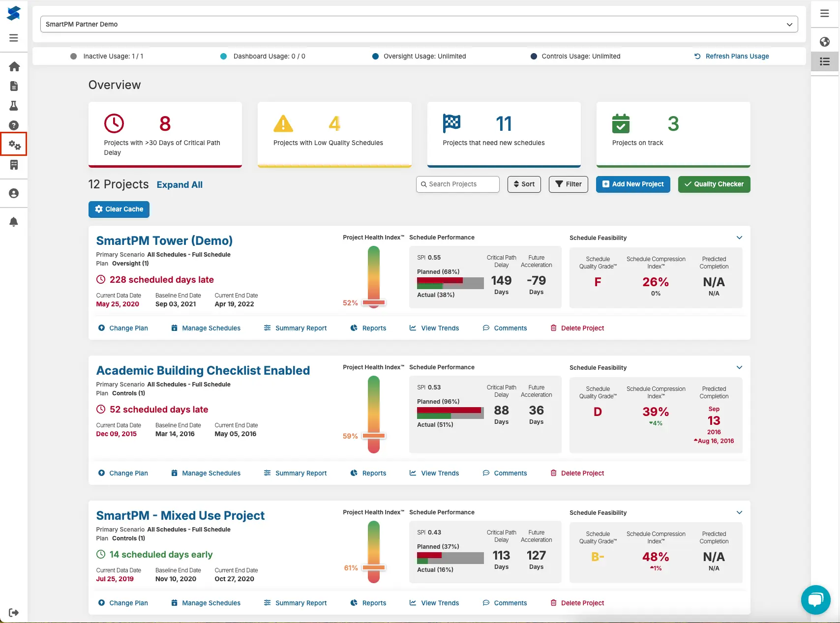Collapse the SmartPM Tower (Demo) card chevron
The width and height of the screenshot is (840, 623).
pos(739,237)
